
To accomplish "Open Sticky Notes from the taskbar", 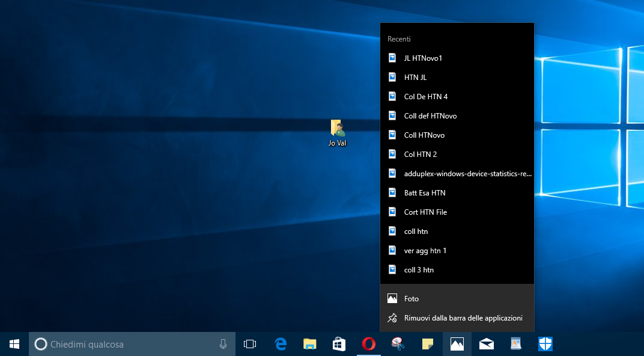I will [427, 343].
